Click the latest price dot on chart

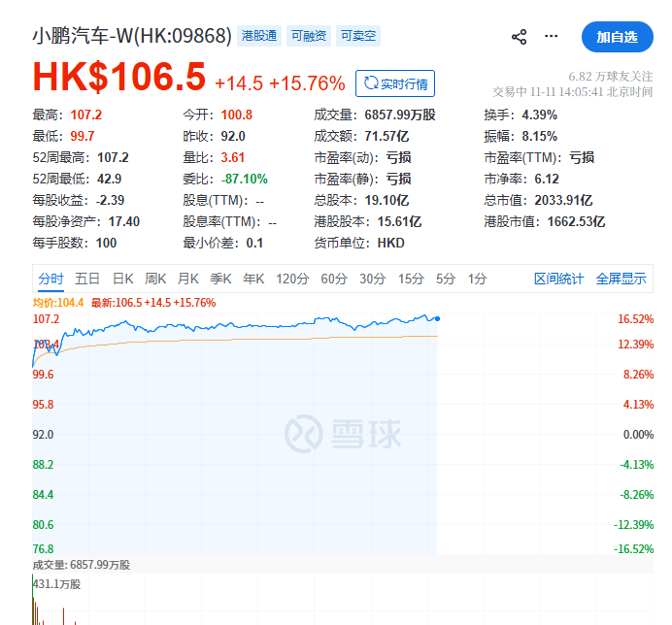click(437, 318)
